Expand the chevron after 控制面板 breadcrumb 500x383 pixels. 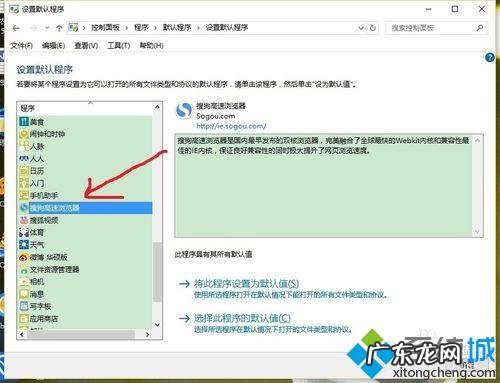click(x=127, y=28)
